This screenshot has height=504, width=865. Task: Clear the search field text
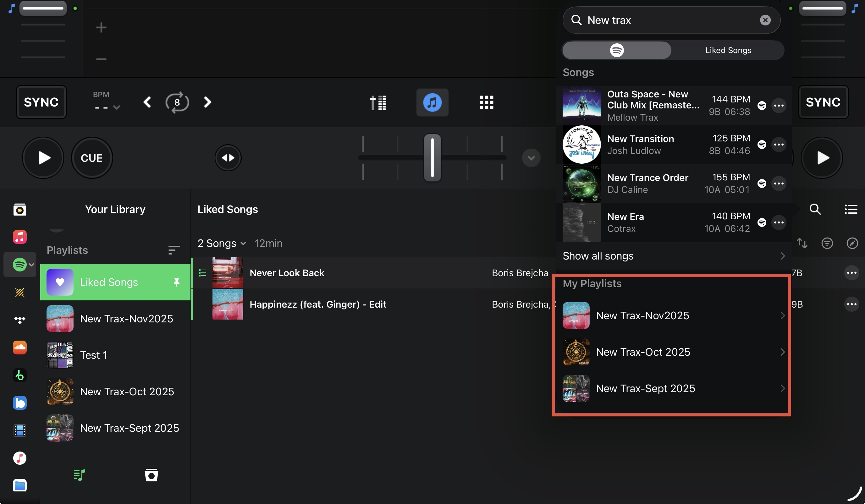click(x=765, y=20)
